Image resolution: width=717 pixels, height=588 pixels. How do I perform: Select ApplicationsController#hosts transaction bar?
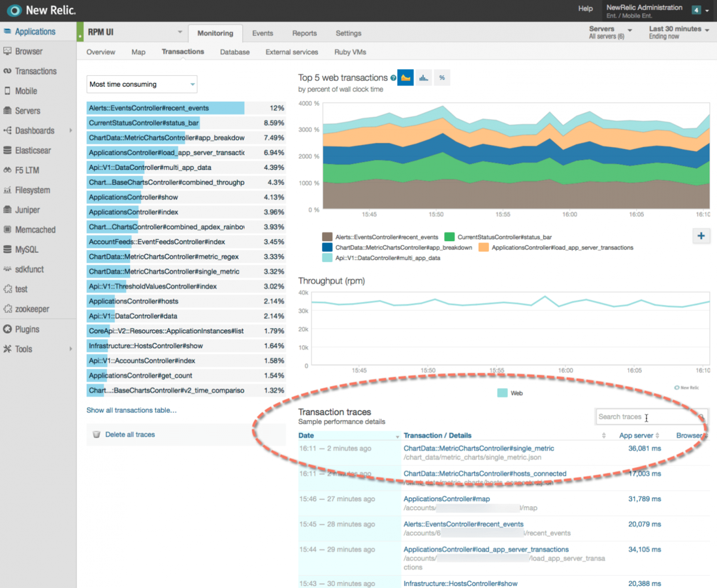click(x=186, y=301)
